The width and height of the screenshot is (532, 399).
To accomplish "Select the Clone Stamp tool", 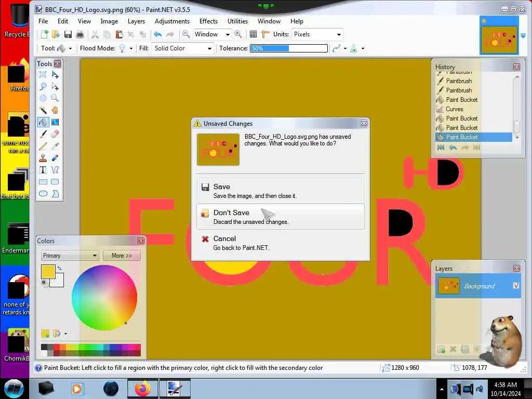I will 43,158.
